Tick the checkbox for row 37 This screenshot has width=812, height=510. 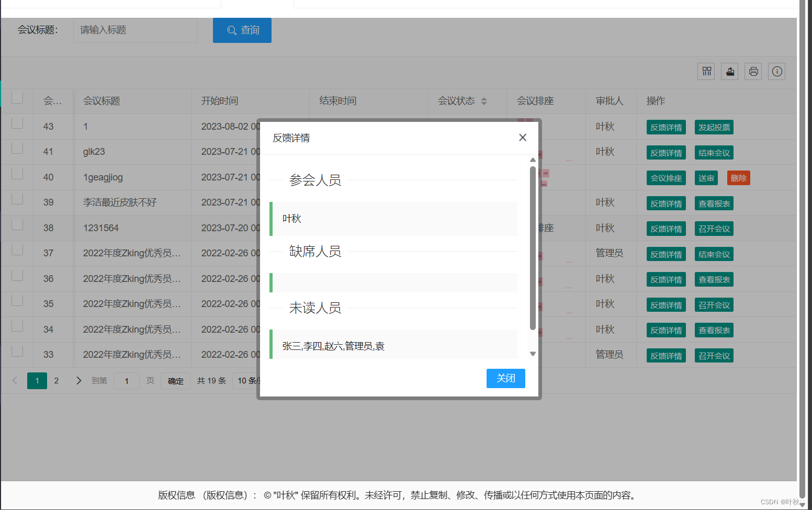click(17, 250)
